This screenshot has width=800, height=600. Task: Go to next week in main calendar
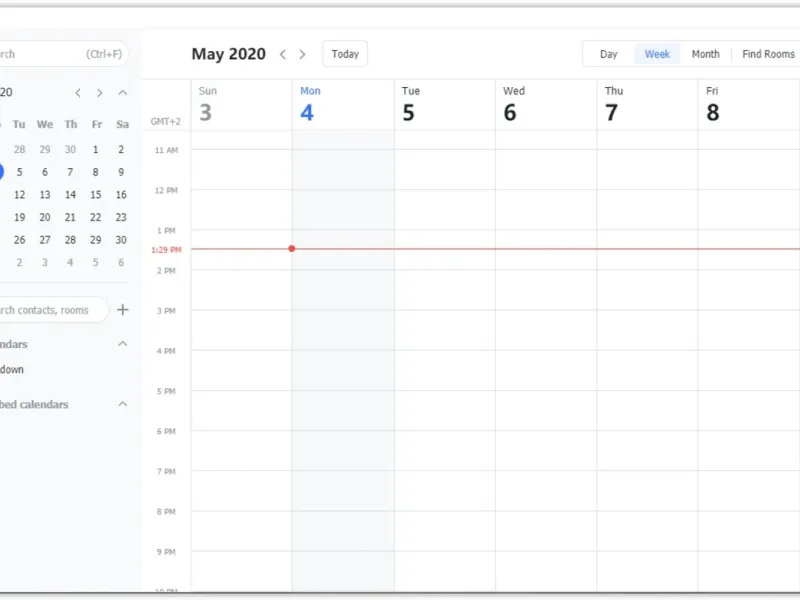tap(303, 54)
